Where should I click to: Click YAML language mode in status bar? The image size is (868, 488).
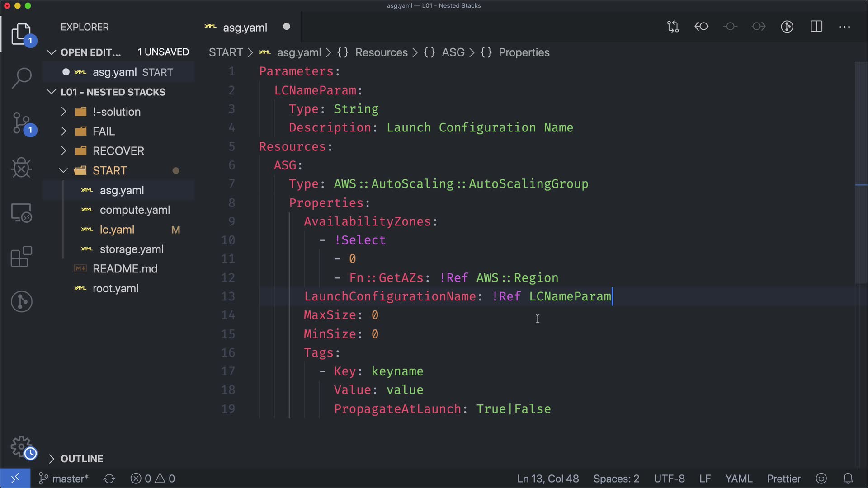click(738, 479)
